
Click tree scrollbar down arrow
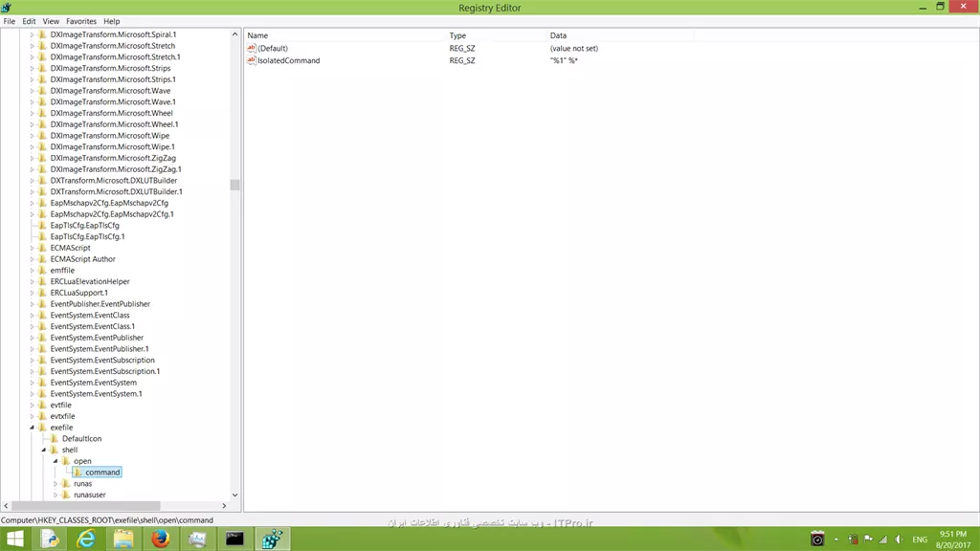coord(235,495)
